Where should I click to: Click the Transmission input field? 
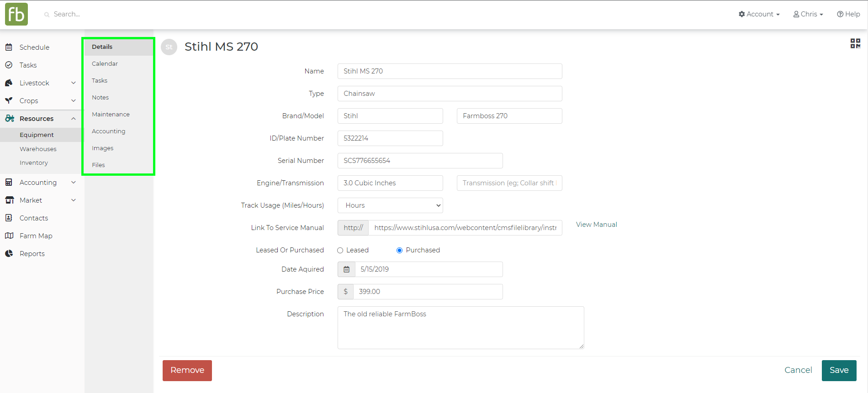pos(509,183)
